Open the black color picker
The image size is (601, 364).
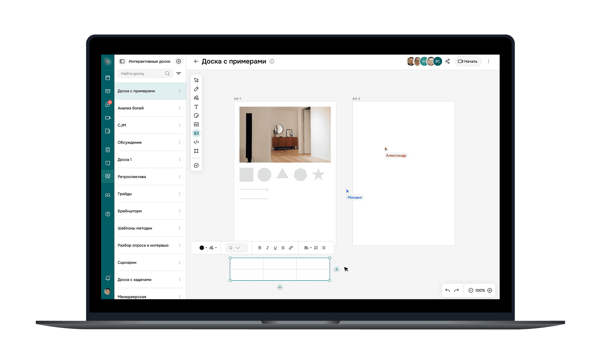tap(203, 248)
